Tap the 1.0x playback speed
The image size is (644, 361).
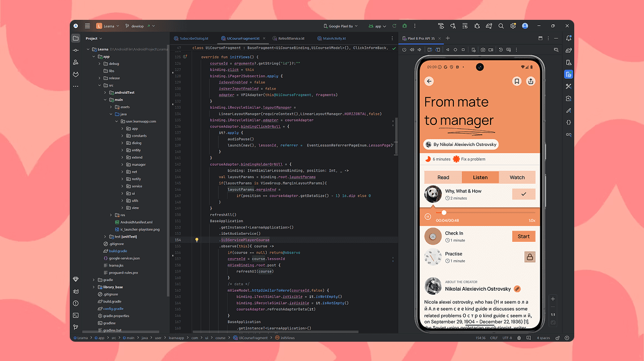point(532,220)
